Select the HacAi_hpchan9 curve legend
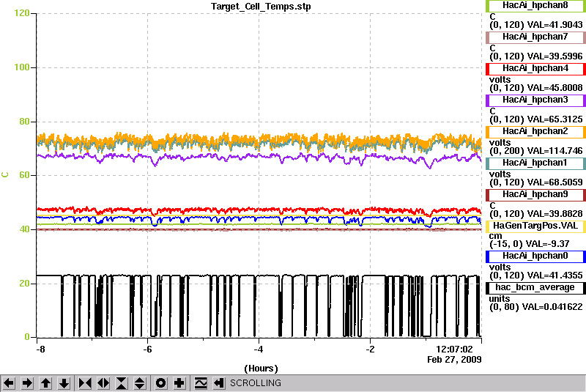 pos(535,195)
